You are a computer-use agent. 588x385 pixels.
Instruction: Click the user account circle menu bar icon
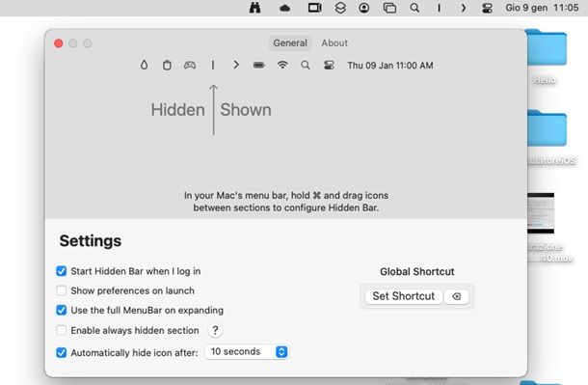363,8
